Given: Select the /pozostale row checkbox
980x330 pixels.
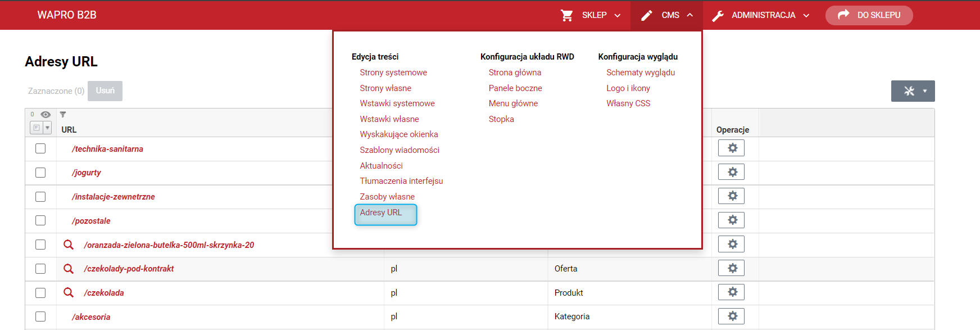Looking at the screenshot, I should (x=40, y=220).
